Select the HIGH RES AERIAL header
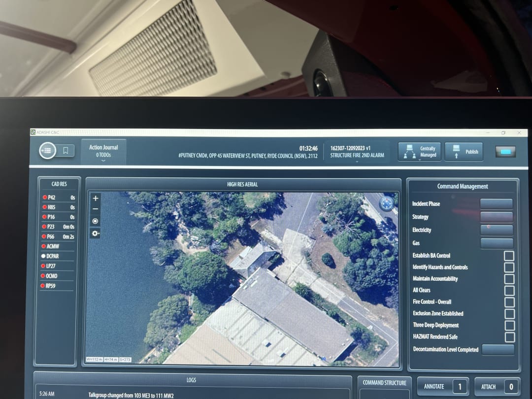 pyautogui.click(x=242, y=184)
